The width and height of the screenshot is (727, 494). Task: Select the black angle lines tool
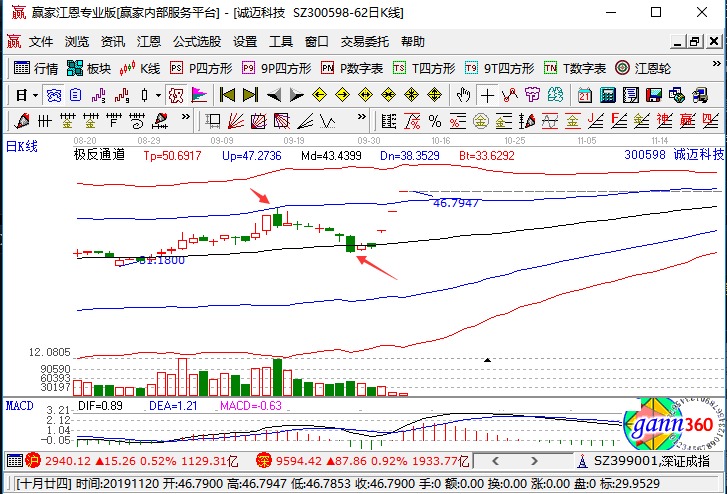tap(305, 122)
